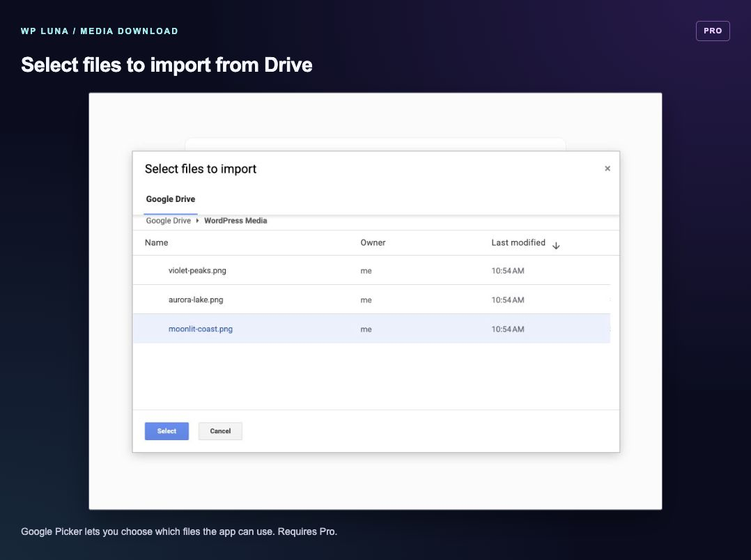Click the PRO badge

coord(713,31)
